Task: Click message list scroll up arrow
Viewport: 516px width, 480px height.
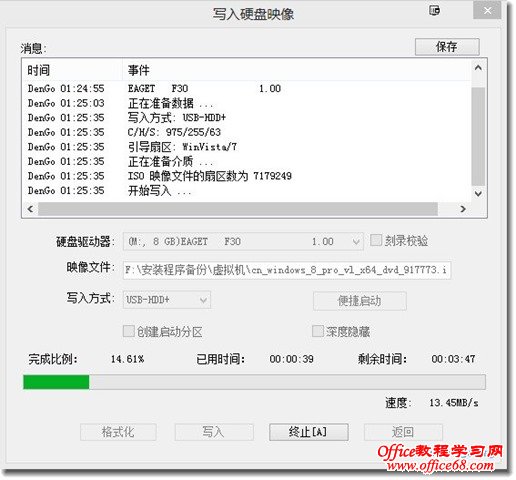Action: pyautogui.click(x=478, y=68)
